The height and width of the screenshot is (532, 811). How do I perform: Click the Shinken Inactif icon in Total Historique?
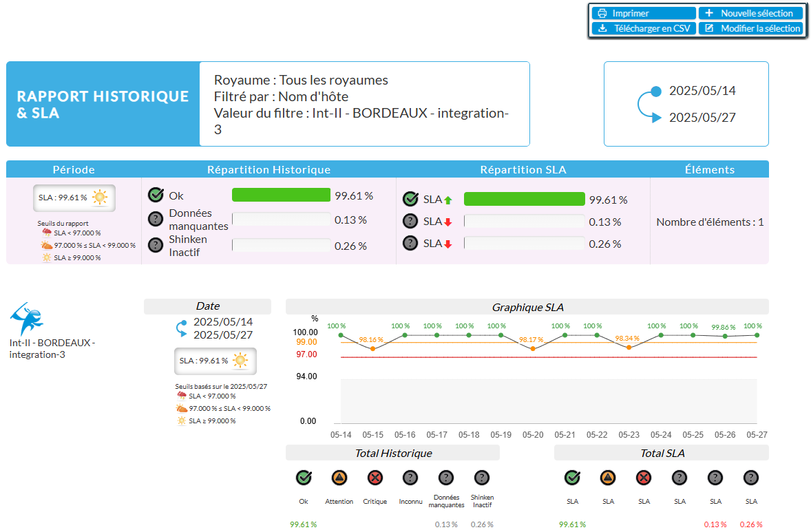coord(482,478)
